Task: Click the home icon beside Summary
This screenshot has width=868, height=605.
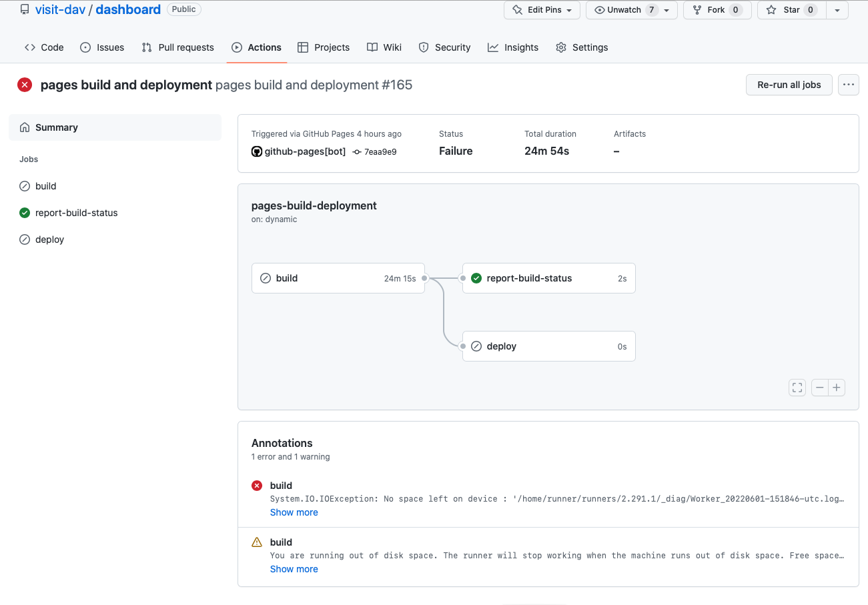Action: pos(25,127)
